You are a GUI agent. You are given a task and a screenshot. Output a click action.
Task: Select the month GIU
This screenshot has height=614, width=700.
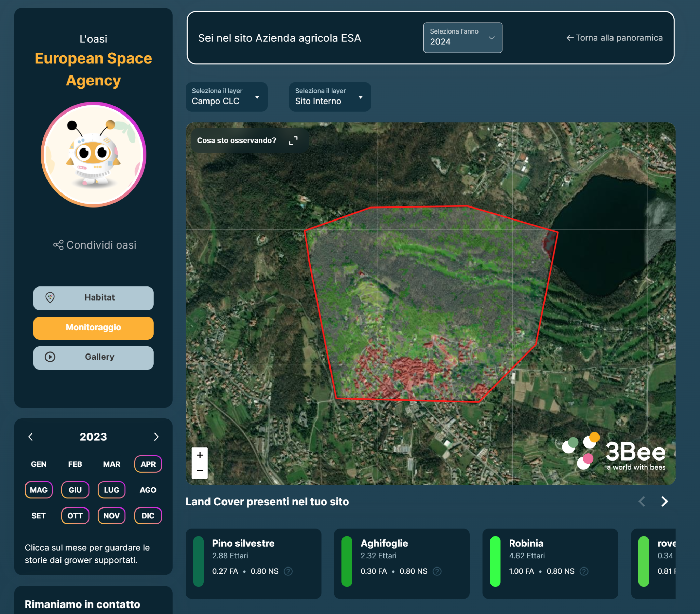(x=75, y=490)
